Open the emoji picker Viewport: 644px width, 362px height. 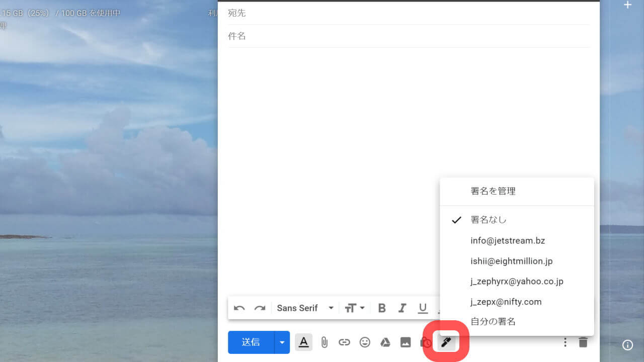tap(365, 342)
